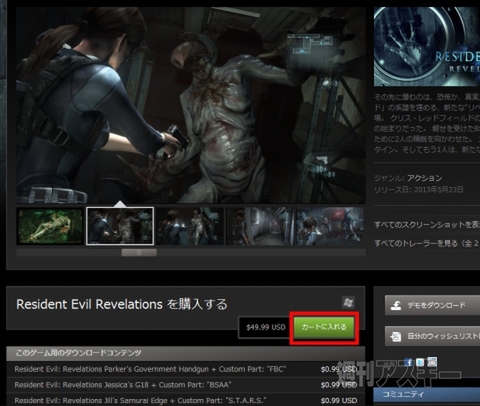This screenshot has width=480, height=406.
Task: Add the game via 自分のウィッシュリスト button
Action: pos(432,336)
